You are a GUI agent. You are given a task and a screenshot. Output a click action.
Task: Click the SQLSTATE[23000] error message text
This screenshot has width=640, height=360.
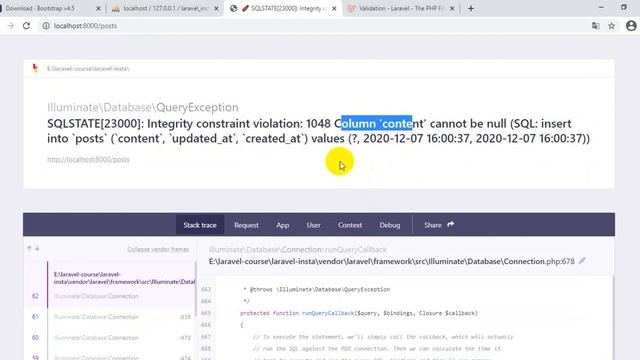pyautogui.click(x=318, y=131)
